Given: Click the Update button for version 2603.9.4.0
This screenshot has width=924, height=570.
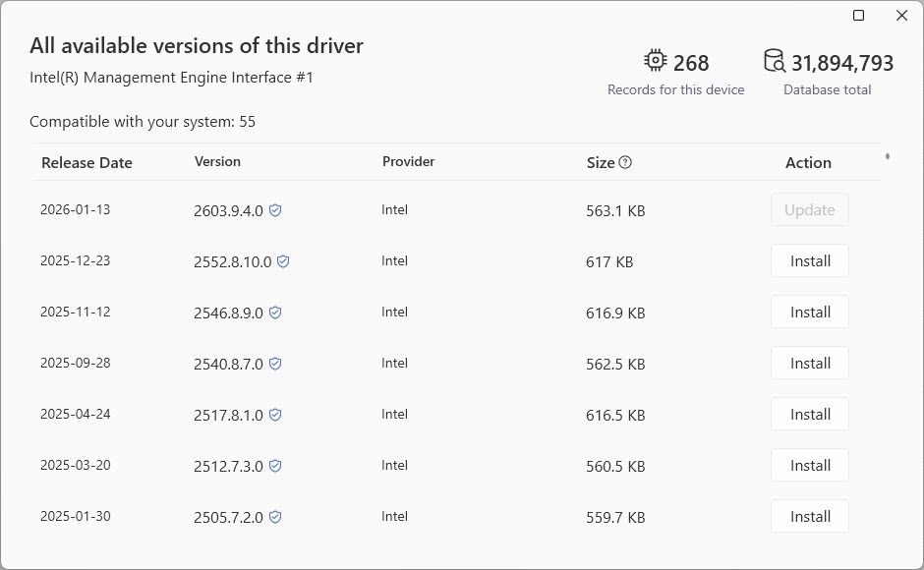Looking at the screenshot, I should point(810,210).
